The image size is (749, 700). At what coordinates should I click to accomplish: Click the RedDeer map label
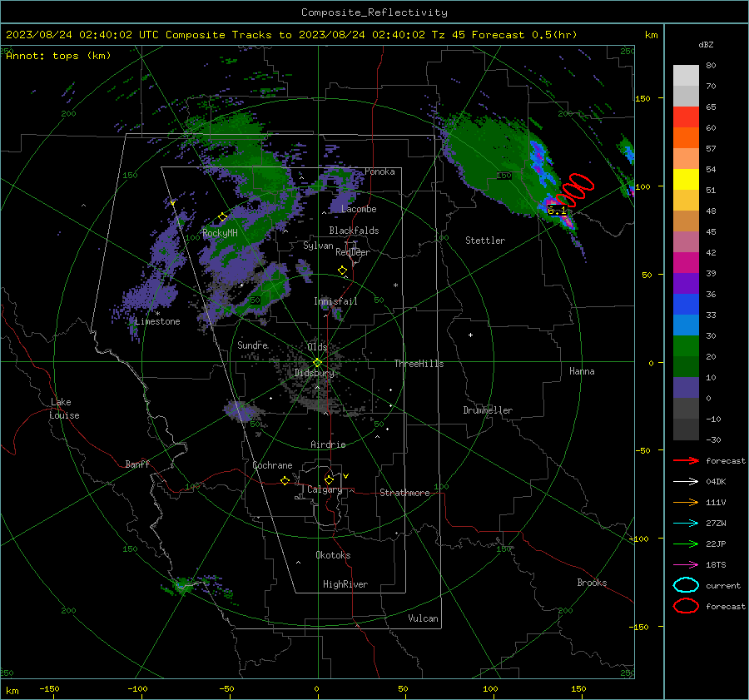353,252
